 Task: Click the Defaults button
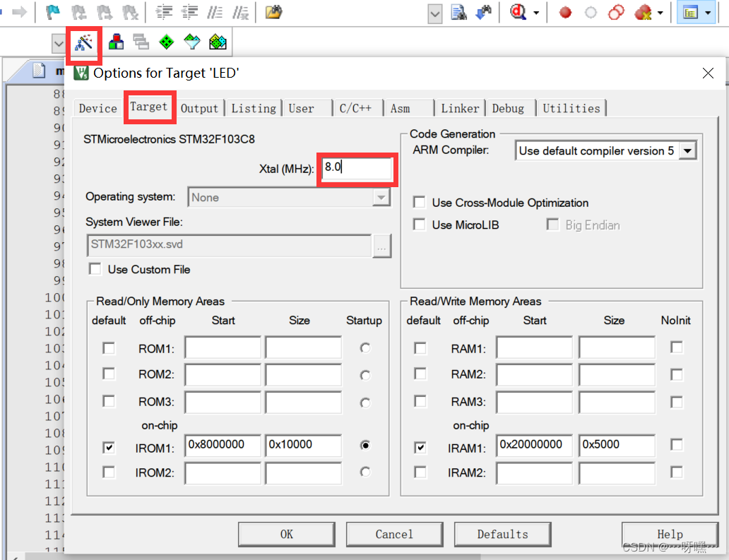(x=502, y=534)
